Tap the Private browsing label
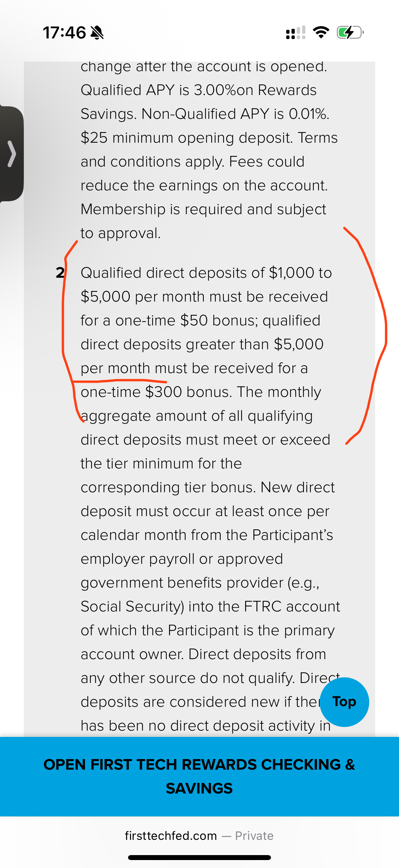 (x=254, y=836)
